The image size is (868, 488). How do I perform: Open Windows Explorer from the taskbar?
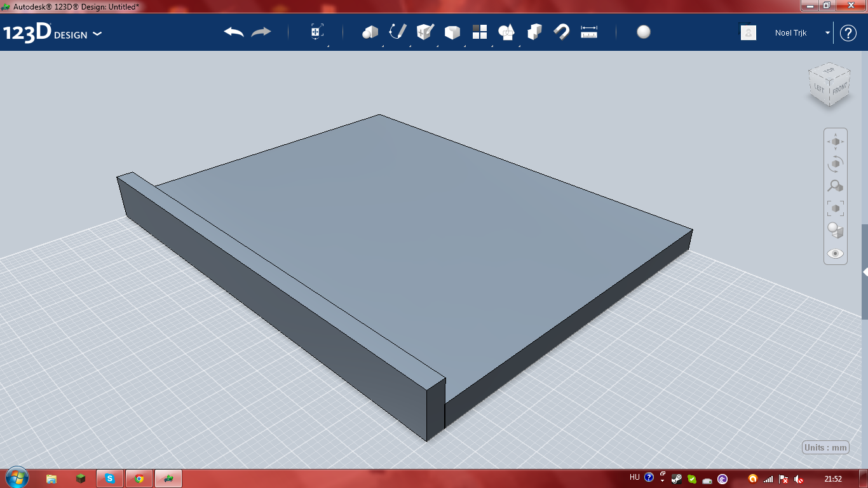[52, 478]
